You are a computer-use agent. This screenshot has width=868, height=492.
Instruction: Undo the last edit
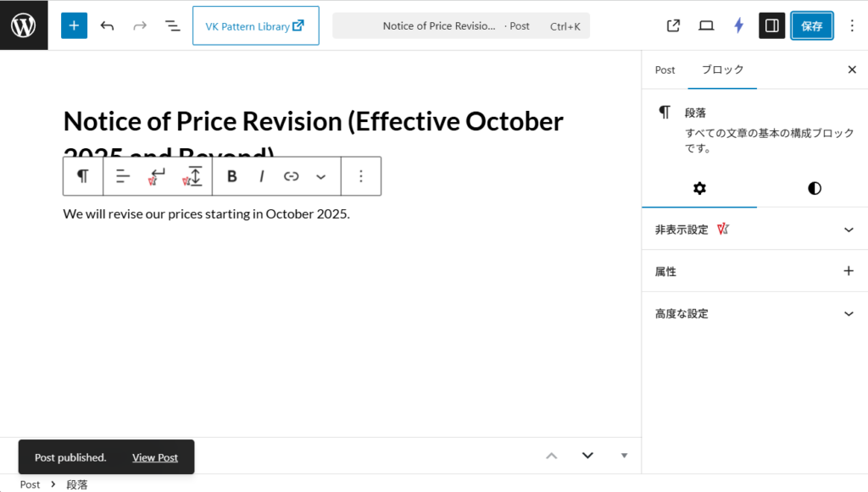pyautogui.click(x=107, y=25)
